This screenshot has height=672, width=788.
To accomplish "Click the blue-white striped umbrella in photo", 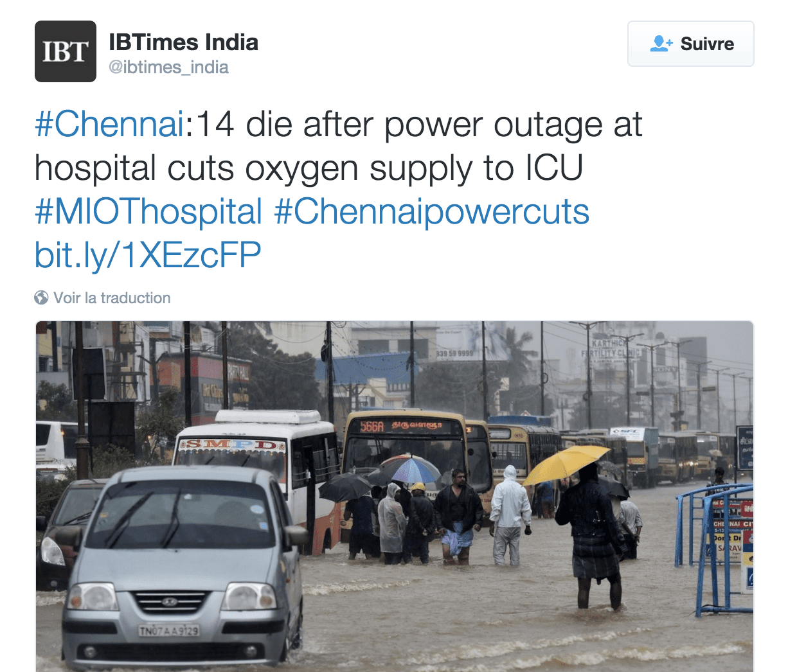I will click(x=410, y=469).
